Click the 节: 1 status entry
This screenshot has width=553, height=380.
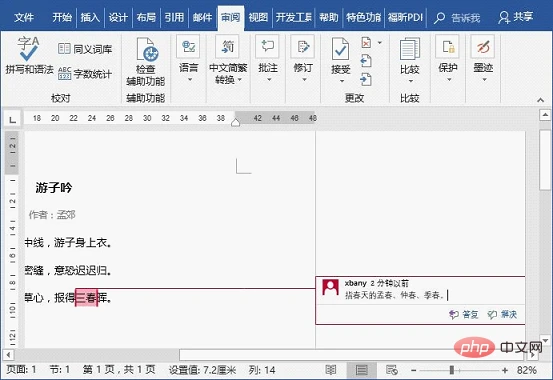pos(60,370)
